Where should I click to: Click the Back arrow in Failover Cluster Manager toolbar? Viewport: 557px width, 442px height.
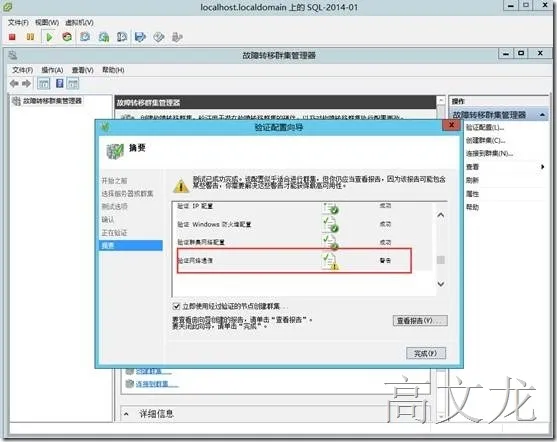pyautogui.click(x=14, y=84)
